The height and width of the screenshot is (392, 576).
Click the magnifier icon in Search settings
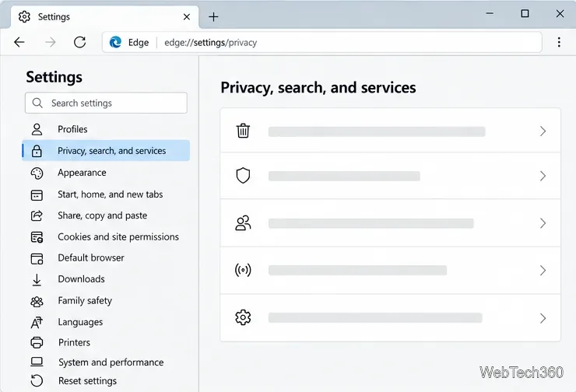[37, 103]
